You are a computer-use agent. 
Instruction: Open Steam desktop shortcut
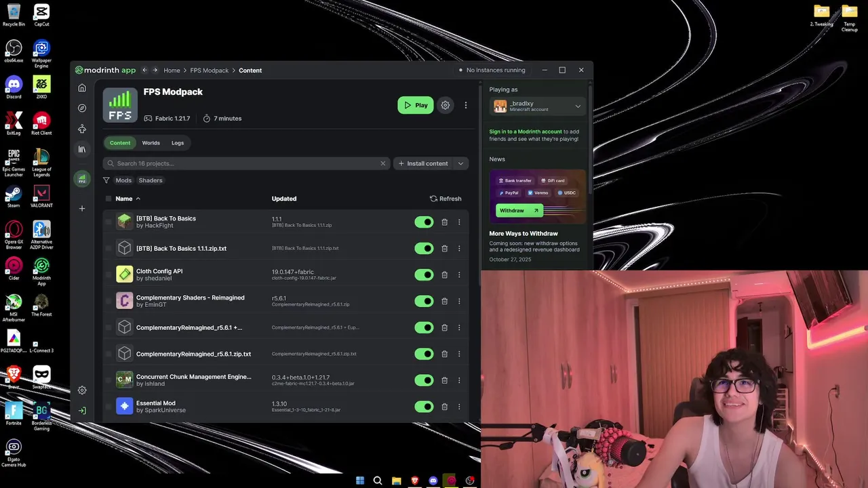[13, 197]
